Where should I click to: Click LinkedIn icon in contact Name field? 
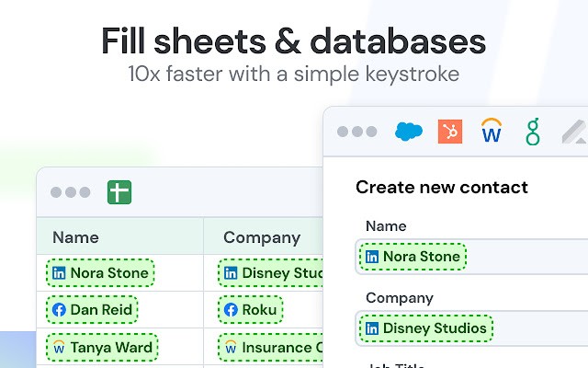coord(372,257)
